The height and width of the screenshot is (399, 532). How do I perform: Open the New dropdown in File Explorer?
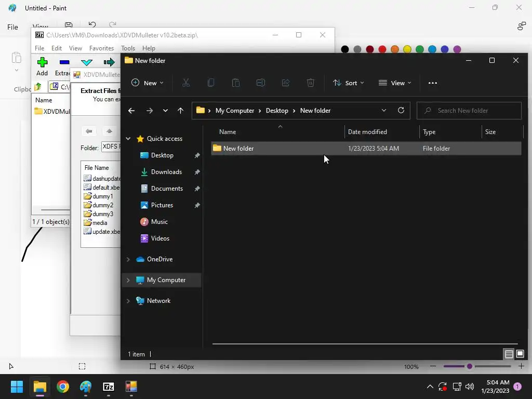click(x=148, y=83)
